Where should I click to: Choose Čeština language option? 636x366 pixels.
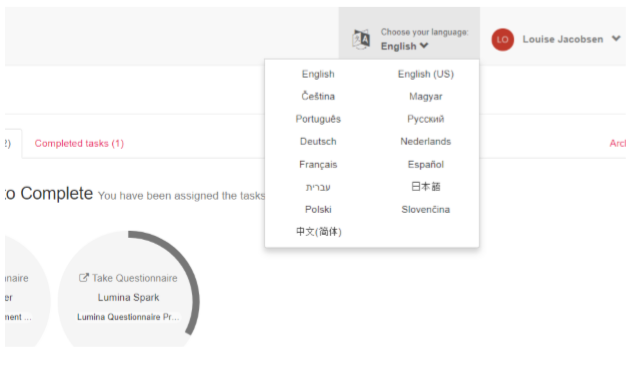(318, 96)
